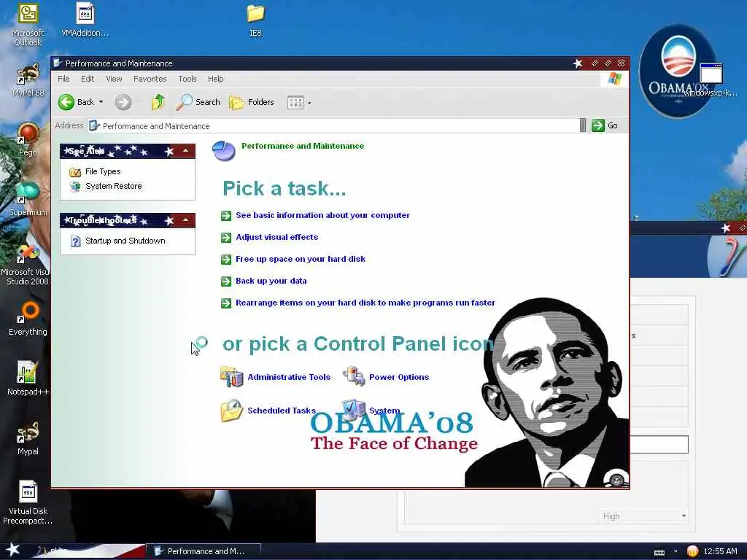Open the star Start button
747x560 pixels.
(x=13, y=551)
